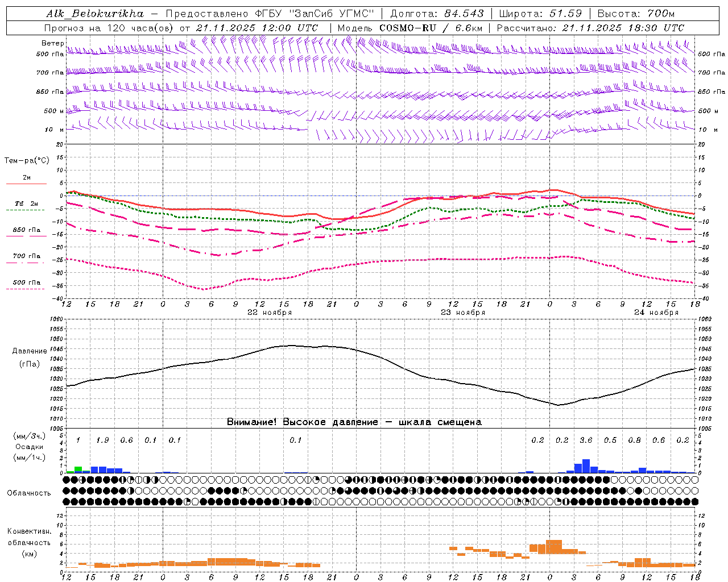Select the Прогноз на 120 часа(ов) text

tap(109, 28)
